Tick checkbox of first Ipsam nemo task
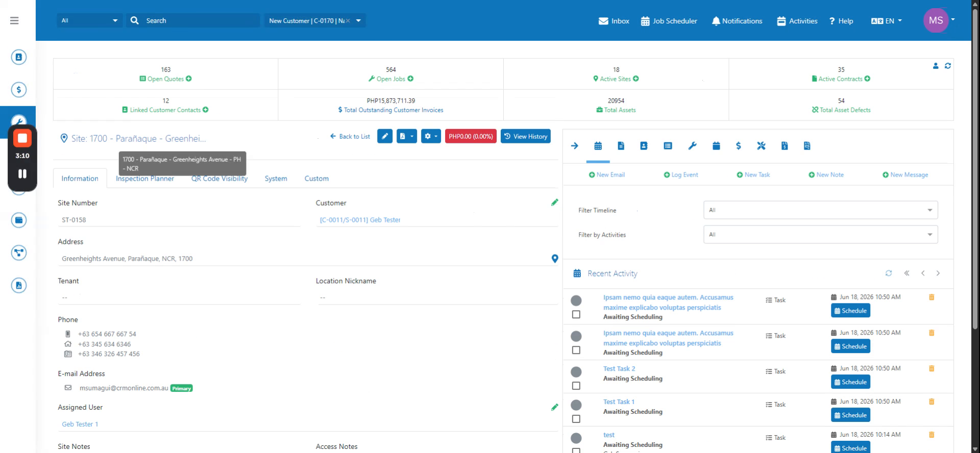Screen dimensions: 980x453 tap(576, 315)
